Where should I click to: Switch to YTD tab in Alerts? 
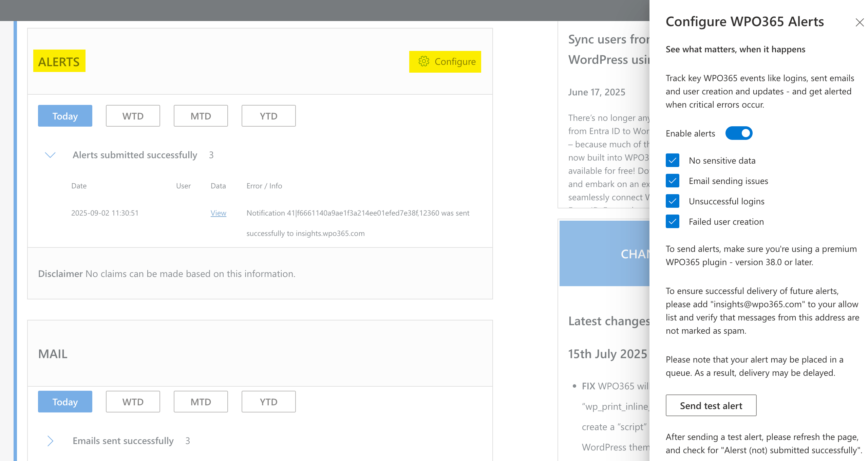pos(269,116)
